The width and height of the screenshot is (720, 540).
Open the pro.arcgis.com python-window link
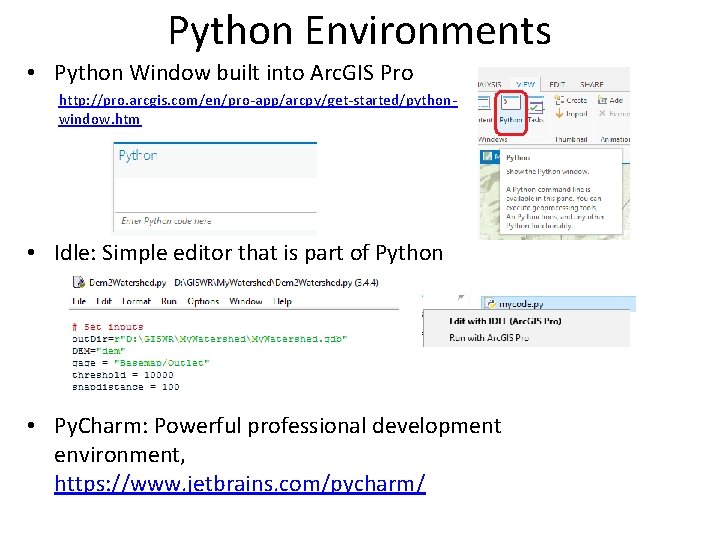[258, 110]
